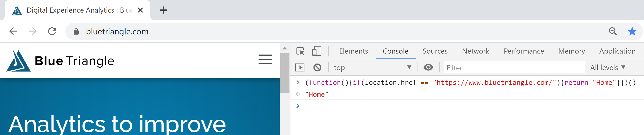Click the page scrollbar up arrow
Screen dimensions: 644x135
pyautogui.click(x=285, y=48)
